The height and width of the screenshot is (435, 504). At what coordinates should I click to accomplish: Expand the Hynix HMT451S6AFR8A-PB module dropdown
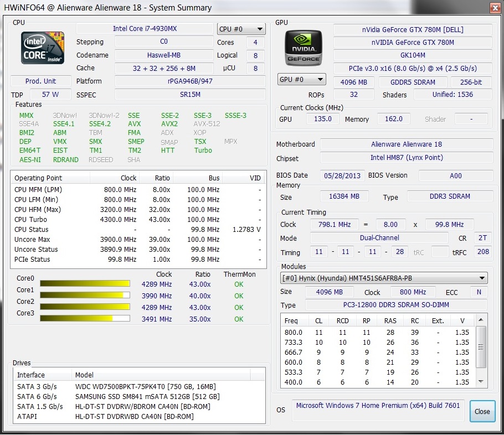tap(384, 278)
